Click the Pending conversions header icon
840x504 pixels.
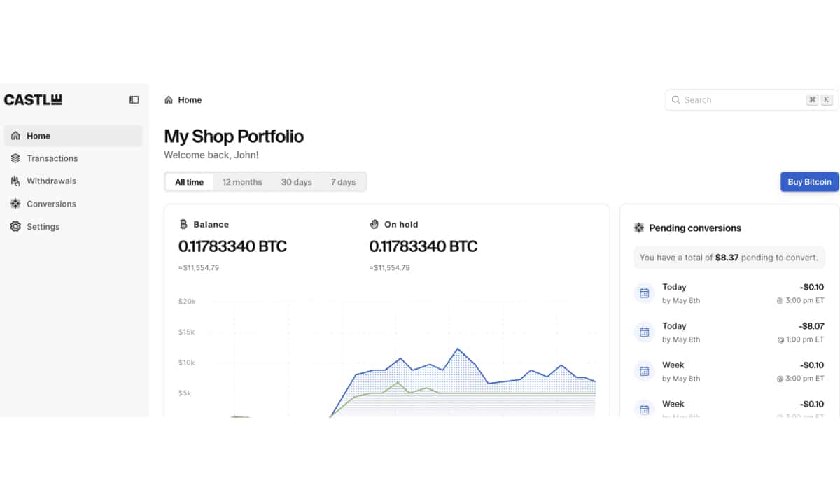639,228
